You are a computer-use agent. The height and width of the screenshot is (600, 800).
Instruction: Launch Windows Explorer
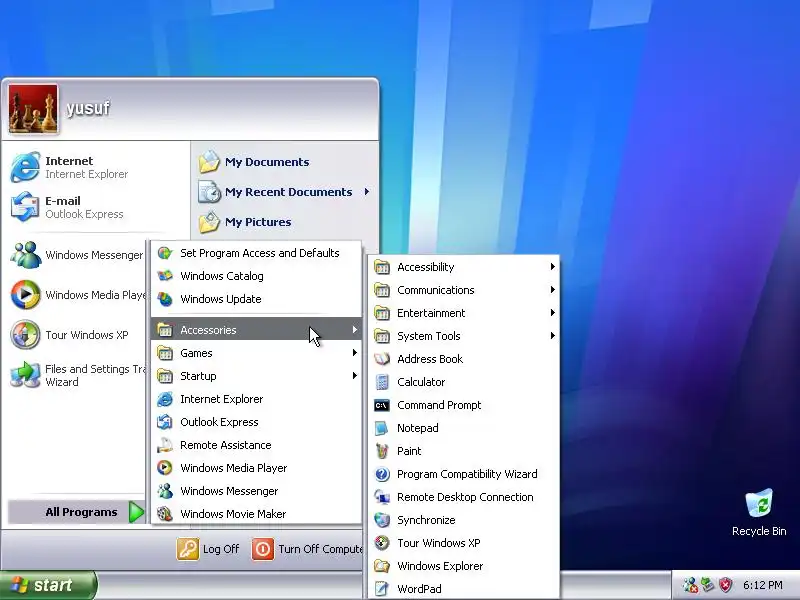(464, 566)
